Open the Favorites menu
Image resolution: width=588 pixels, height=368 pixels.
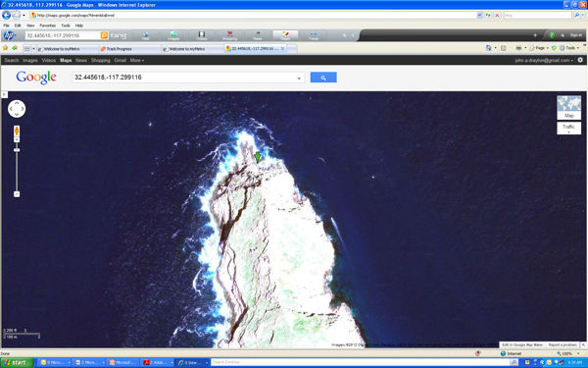click(x=48, y=26)
